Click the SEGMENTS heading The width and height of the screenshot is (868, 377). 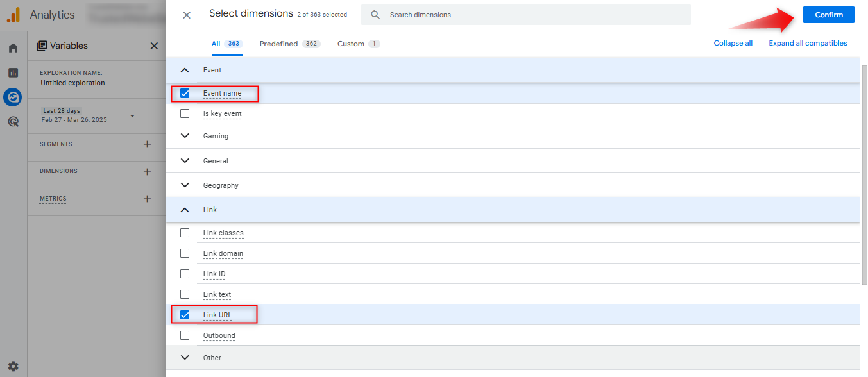point(56,145)
